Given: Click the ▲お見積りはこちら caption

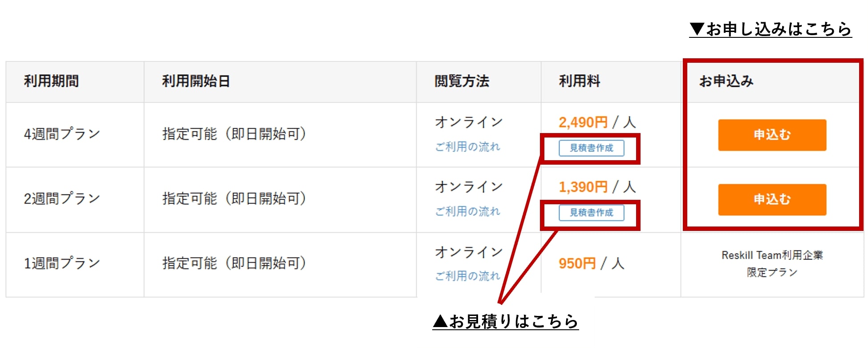Looking at the screenshot, I should [x=505, y=321].
